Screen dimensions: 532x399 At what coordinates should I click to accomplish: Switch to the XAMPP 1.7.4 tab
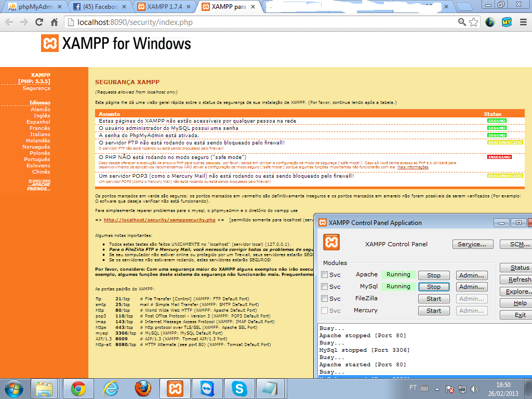(165, 7)
